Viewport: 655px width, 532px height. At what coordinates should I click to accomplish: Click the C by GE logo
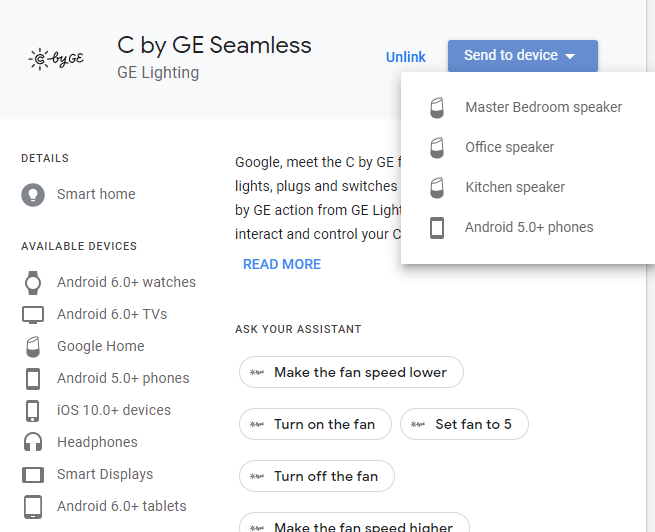(56, 59)
